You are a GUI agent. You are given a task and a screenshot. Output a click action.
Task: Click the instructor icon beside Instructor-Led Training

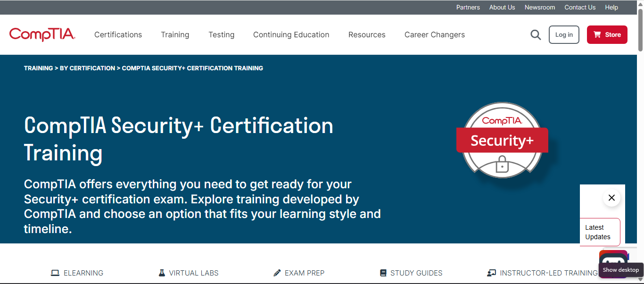click(x=492, y=273)
